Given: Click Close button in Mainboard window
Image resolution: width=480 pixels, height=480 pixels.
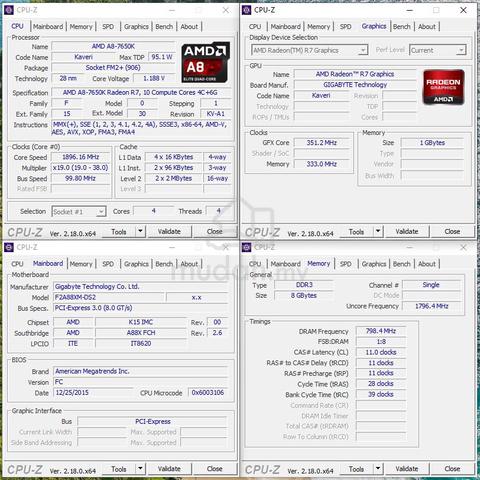Looking at the screenshot, I should pos(215,469).
